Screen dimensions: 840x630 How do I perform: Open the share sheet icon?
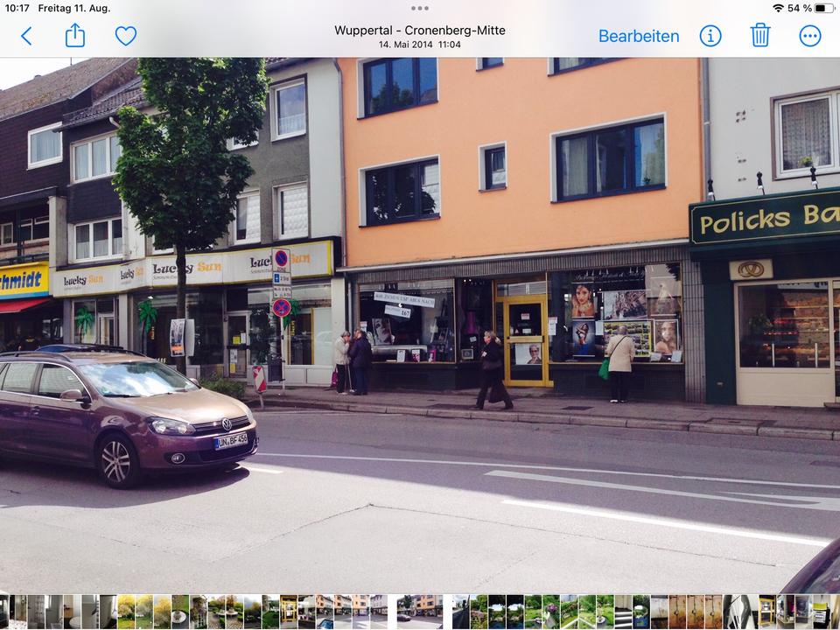click(x=75, y=36)
